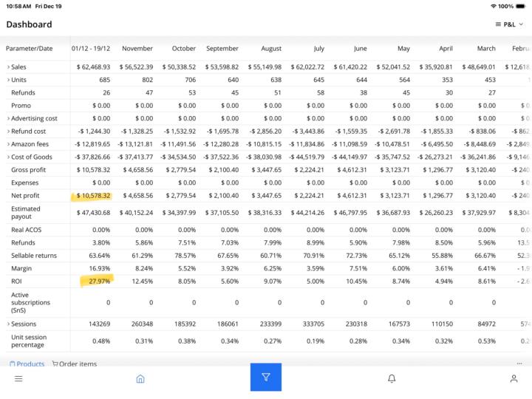
Task: Expand the Units row
Action: click(8, 80)
